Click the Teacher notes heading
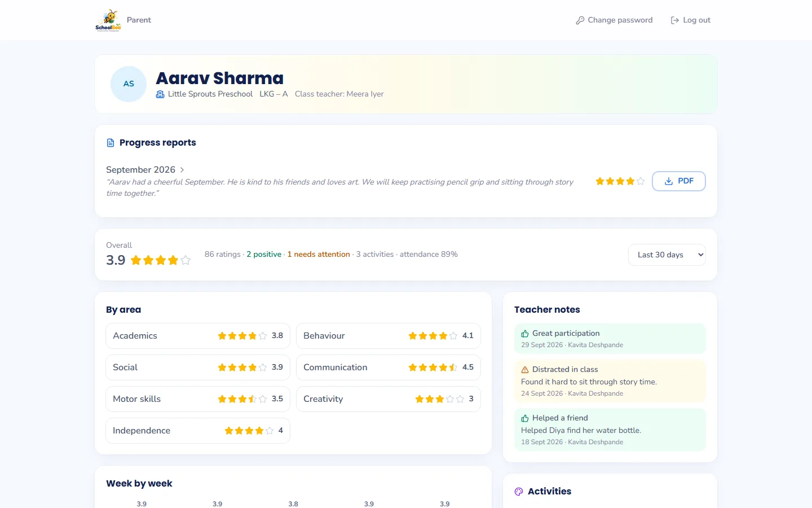The width and height of the screenshot is (812, 508). (x=547, y=310)
